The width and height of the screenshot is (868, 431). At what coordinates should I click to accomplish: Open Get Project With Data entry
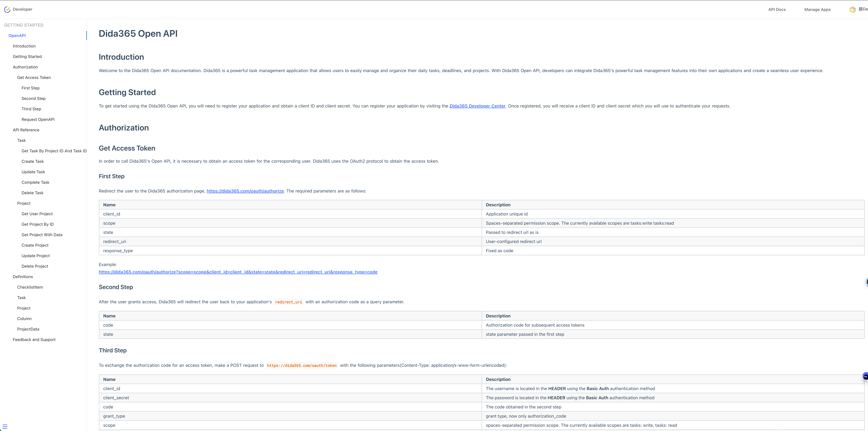[42, 235]
